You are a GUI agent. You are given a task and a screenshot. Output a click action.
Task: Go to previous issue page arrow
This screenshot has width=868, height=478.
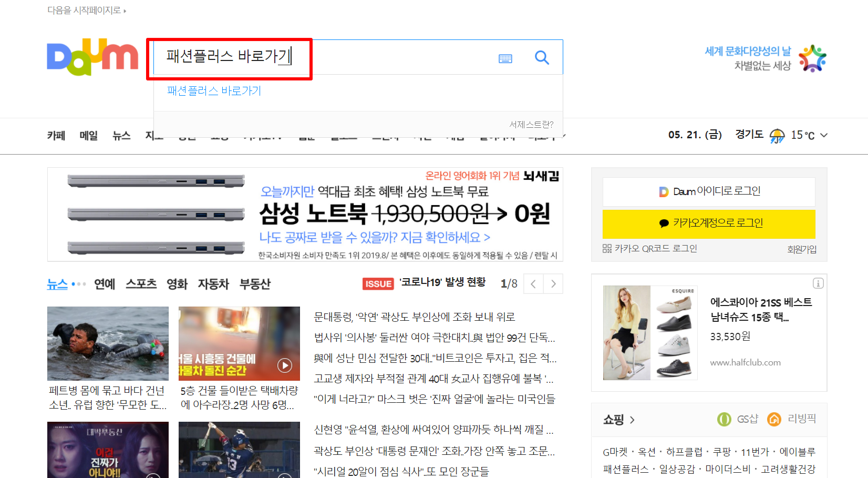pos(533,284)
